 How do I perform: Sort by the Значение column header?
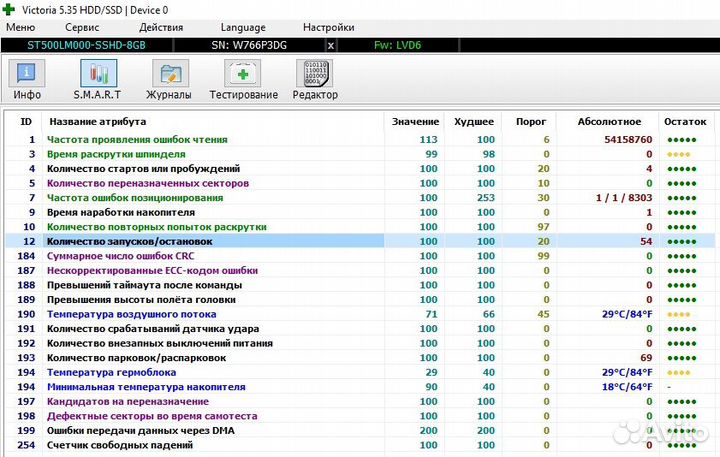(415, 120)
